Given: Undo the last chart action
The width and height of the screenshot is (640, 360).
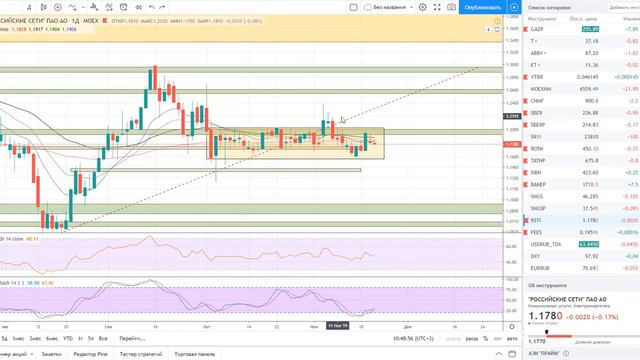Looking at the screenshot, I should [152, 7].
